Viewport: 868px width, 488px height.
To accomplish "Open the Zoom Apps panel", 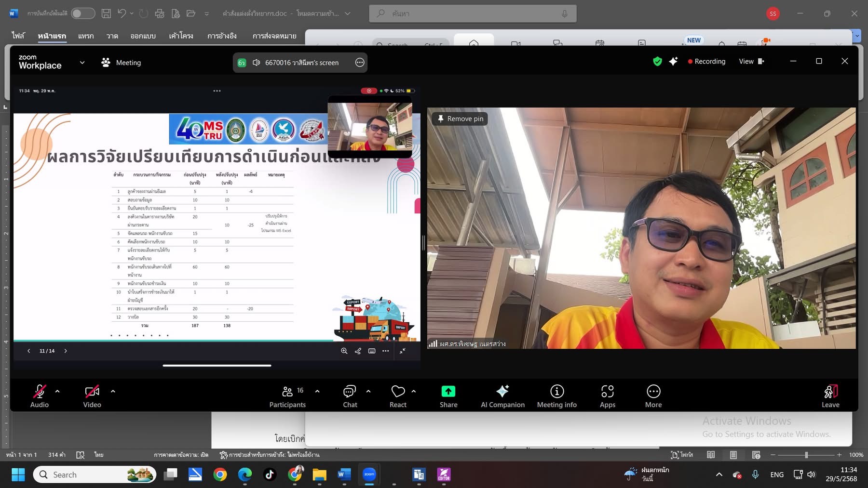I will pyautogui.click(x=607, y=396).
